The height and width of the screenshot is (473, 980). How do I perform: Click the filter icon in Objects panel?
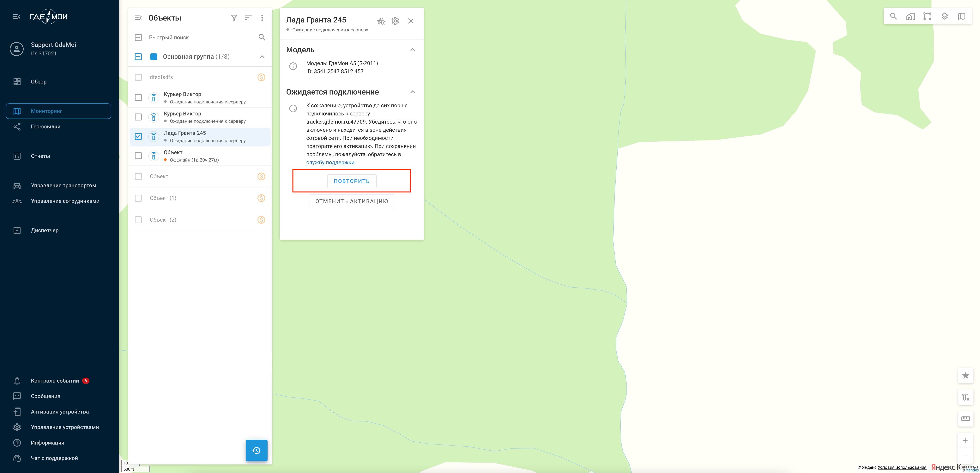coord(234,18)
